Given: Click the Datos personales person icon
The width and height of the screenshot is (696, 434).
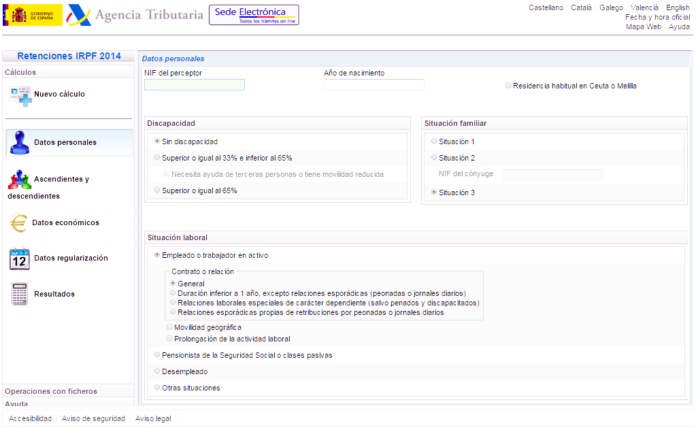Looking at the screenshot, I should point(20,142).
